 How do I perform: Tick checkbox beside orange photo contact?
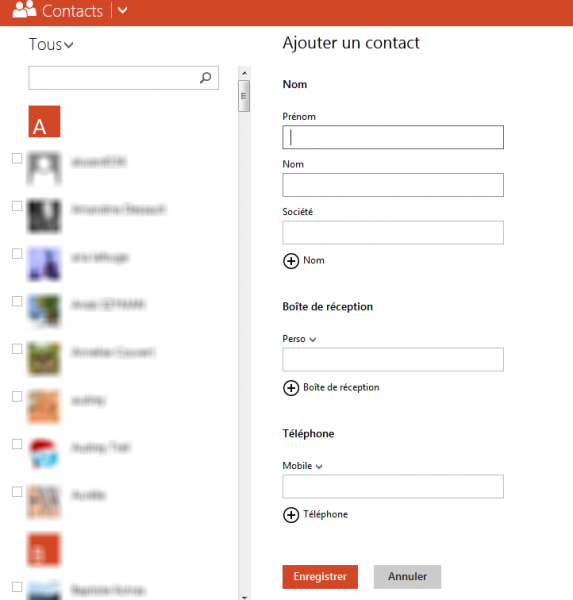point(17,396)
